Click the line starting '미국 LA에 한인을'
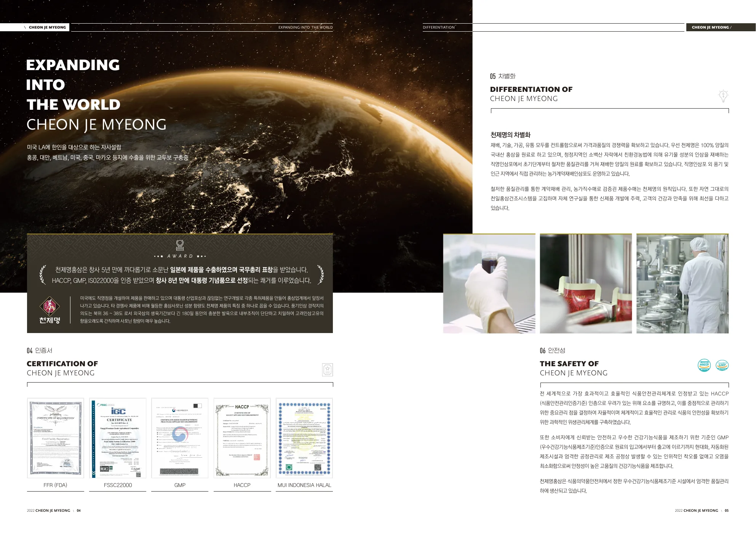The image size is (756, 535). coord(74,147)
